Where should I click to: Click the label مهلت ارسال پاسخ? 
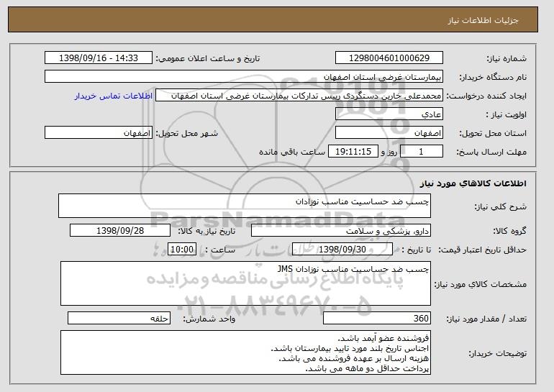coord(491,152)
